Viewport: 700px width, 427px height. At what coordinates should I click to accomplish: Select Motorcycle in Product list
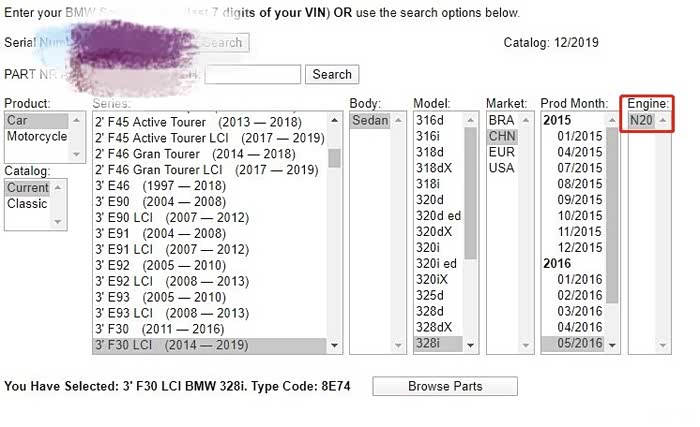coord(37,137)
